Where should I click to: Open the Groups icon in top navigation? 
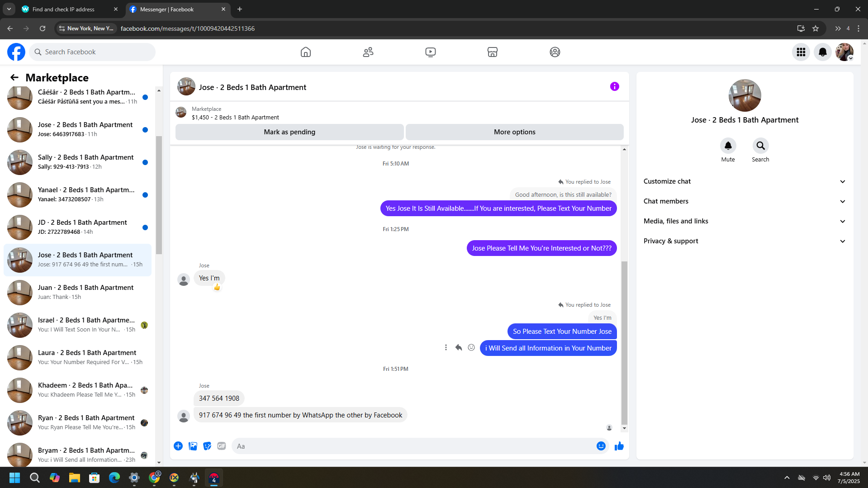pyautogui.click(x=555, y=52)
